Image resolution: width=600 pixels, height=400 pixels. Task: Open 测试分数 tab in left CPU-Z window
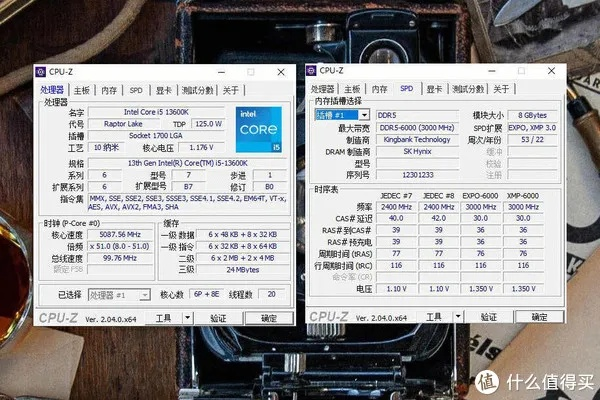197,90
